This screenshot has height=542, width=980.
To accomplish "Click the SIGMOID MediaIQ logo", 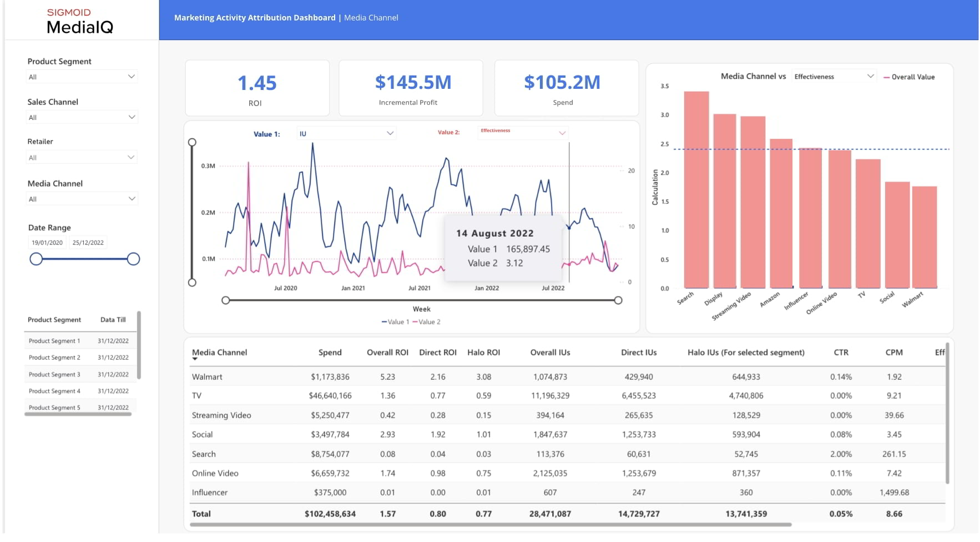I will pos(79,21).
